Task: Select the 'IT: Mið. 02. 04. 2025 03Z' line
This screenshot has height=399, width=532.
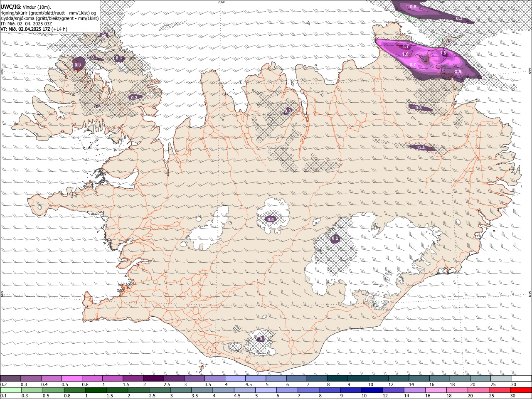Action: [x=26, y=24]
